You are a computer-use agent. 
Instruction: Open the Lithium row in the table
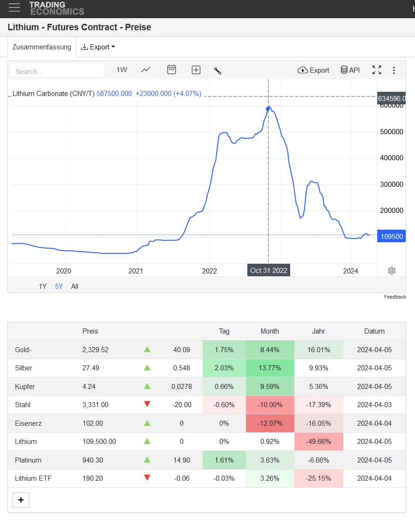[26, 442]
